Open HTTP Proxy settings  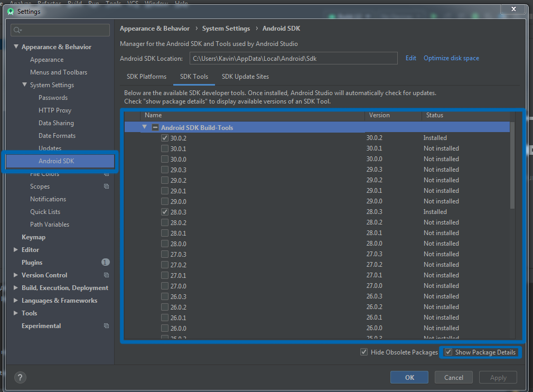pyautogui.click(x=55, y=110)
